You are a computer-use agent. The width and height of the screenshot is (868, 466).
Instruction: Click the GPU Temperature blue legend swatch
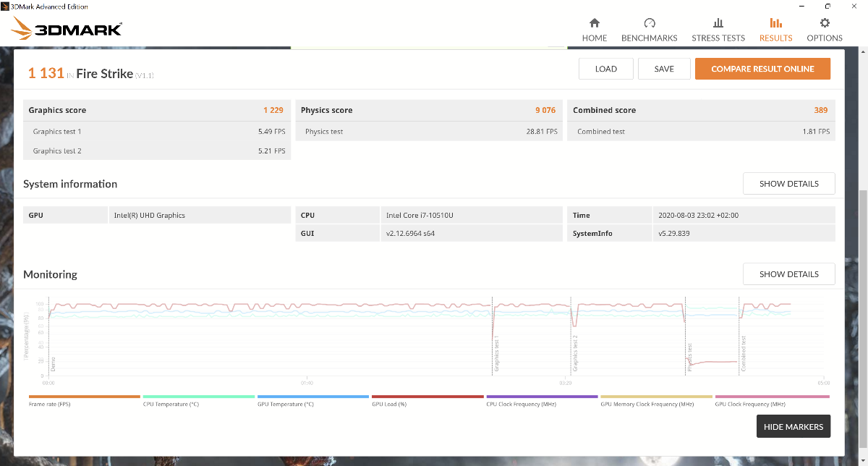[x=313, y=397]
